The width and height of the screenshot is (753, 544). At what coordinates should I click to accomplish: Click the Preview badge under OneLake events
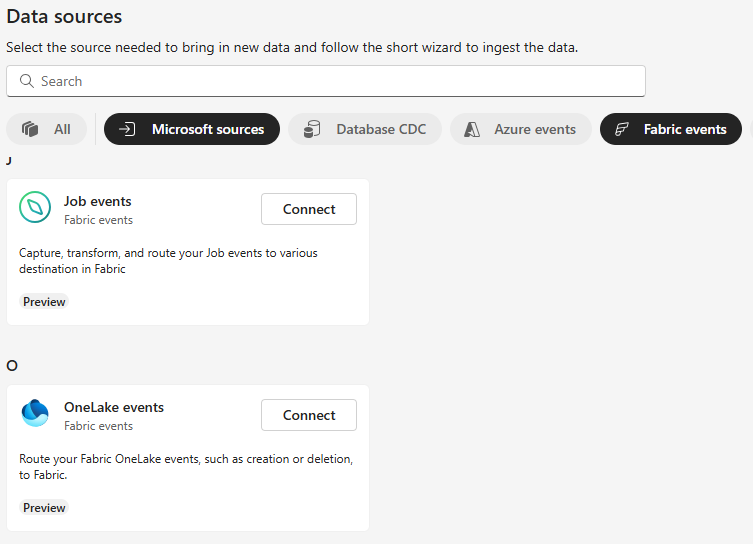pyautogui.click(x=44, y=508)
